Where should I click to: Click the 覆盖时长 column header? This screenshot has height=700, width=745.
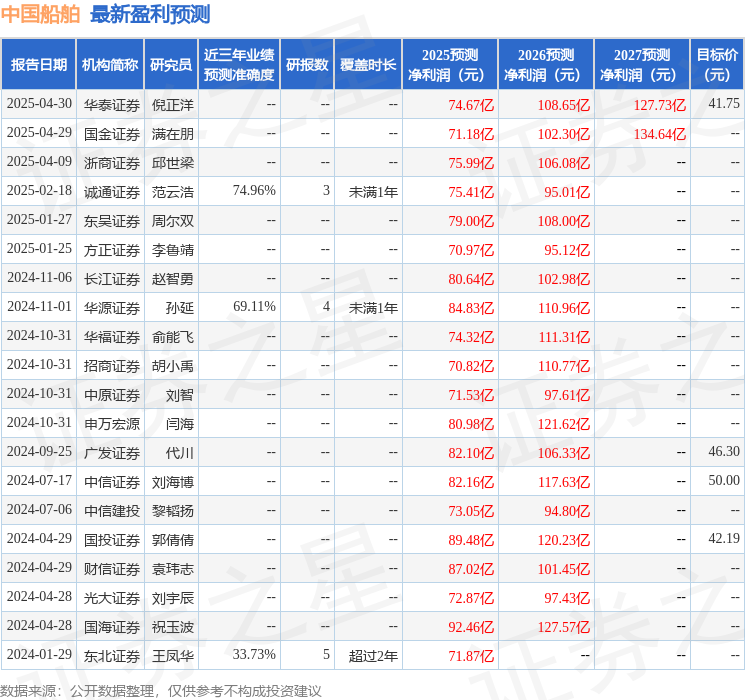click(368, 64)
